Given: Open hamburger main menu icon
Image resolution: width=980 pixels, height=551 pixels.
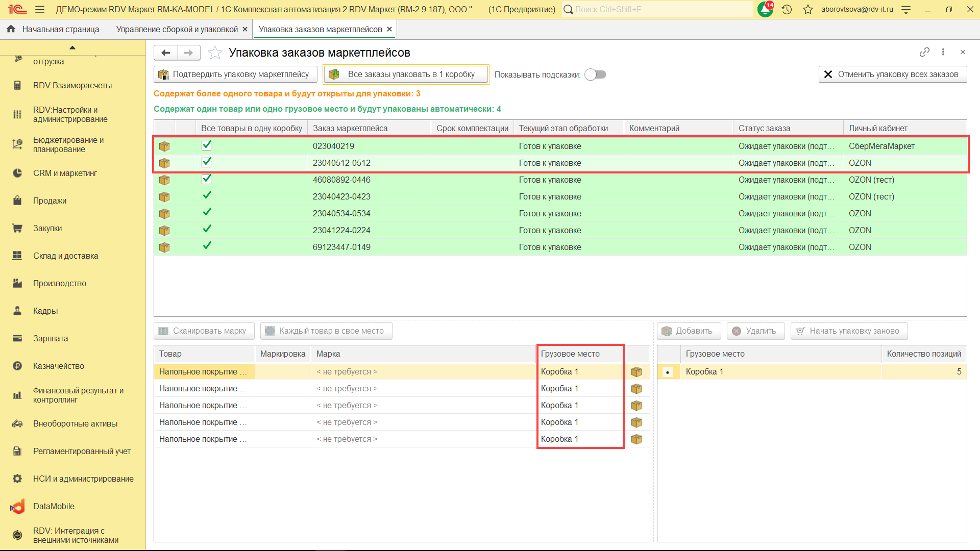Looking at the screenshot, I should tap(40, 9).
